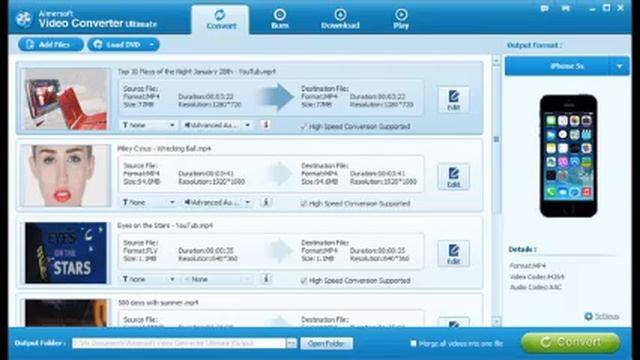Image resolution: width=640 pixels, height=360 pixels.
Task: Toggle High Speed Conversion for Wrecking Ball
Action: [x=303, y=203]
